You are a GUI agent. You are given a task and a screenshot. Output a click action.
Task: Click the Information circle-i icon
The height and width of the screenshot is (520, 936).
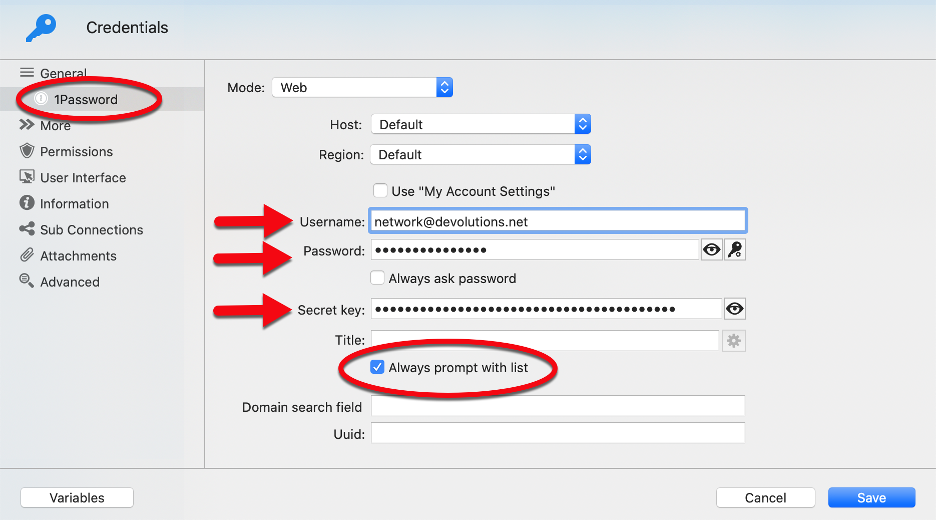tap(27, 202)
